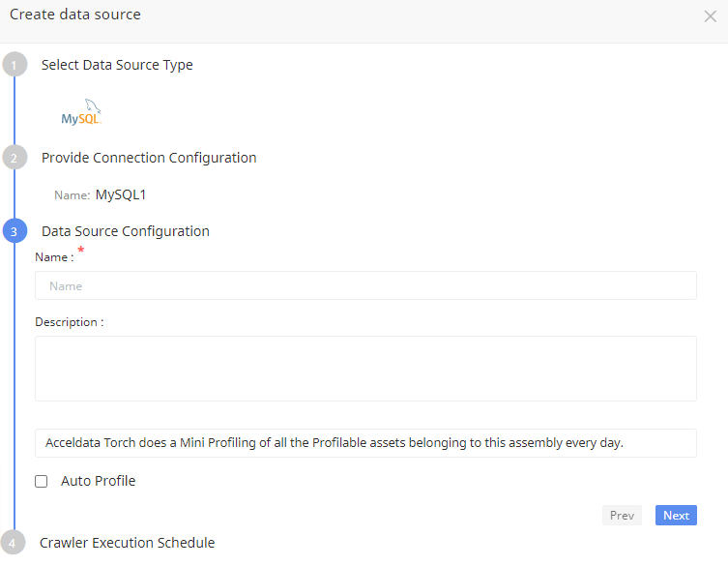Click inside the Description text area
Screen dimensions: 728x566
pos(365,369)
